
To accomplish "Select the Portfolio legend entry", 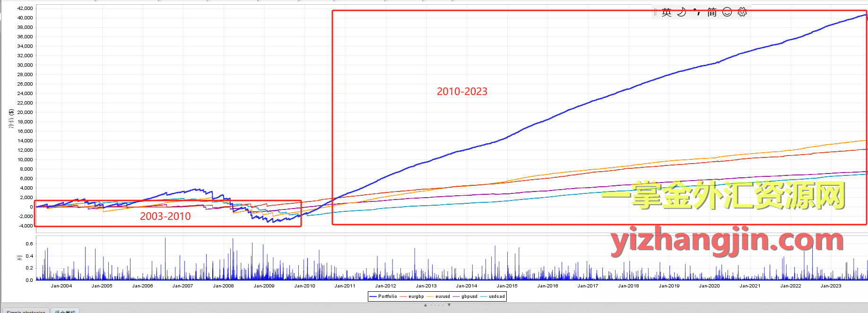I will [383, 296].
